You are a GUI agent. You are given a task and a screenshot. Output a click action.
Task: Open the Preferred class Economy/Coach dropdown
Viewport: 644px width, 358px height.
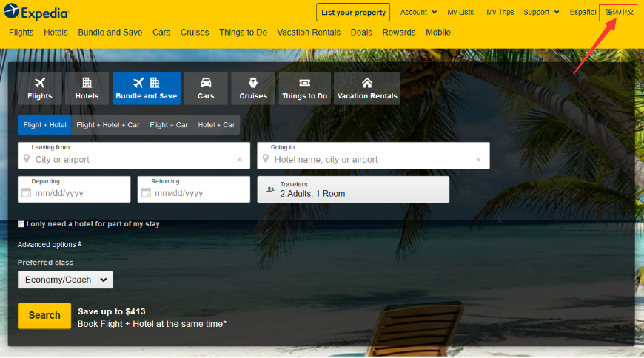(x=65, y=280)
